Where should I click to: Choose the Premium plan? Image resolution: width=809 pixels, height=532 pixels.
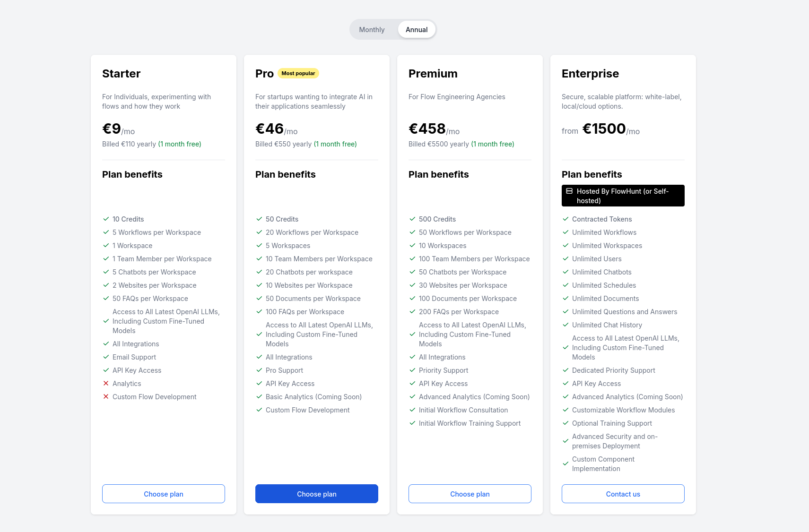point(470,494)
